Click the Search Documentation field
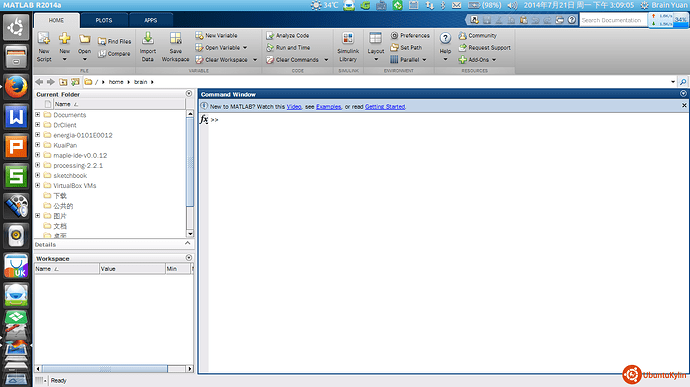The width and height of the screenshot is (690, 387). (613, 20)
